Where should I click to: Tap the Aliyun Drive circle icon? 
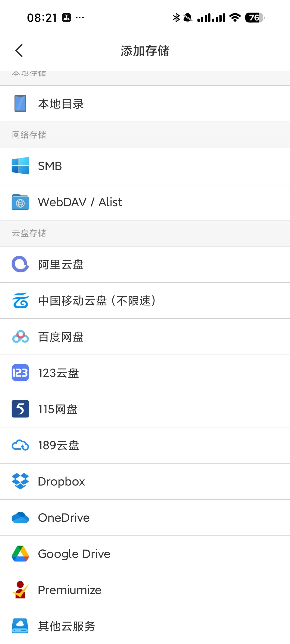click(x=20, y=264)
